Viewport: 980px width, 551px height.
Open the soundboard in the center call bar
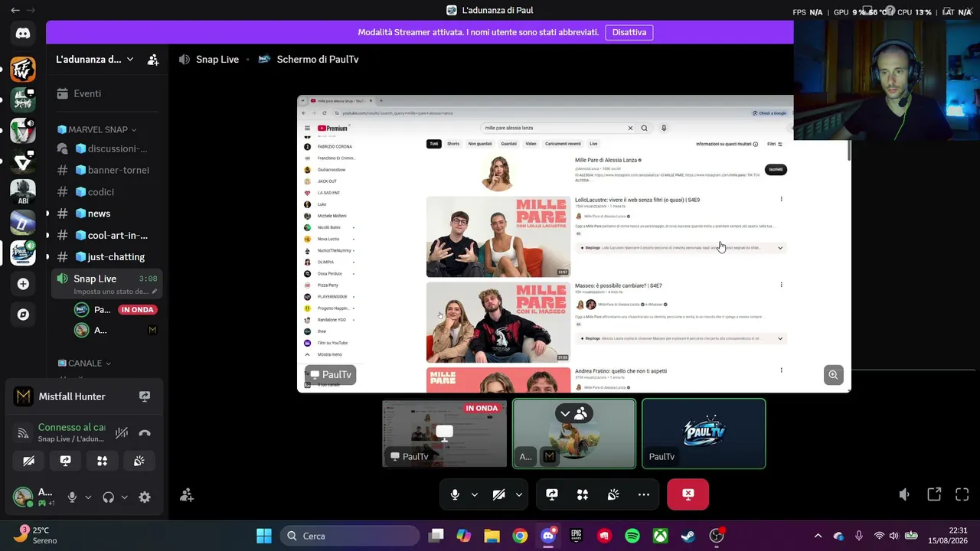click(x=613, y=494)
